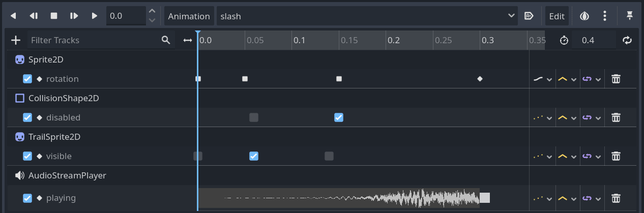Toggle onion skinning icon

pos(584,16)
